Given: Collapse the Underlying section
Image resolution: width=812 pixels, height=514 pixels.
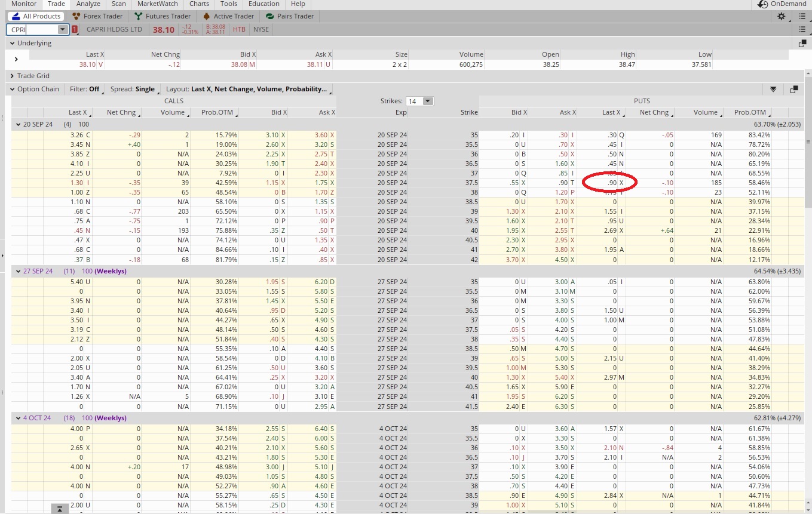Looking at the screenshot, I should (x=12, y=43).
